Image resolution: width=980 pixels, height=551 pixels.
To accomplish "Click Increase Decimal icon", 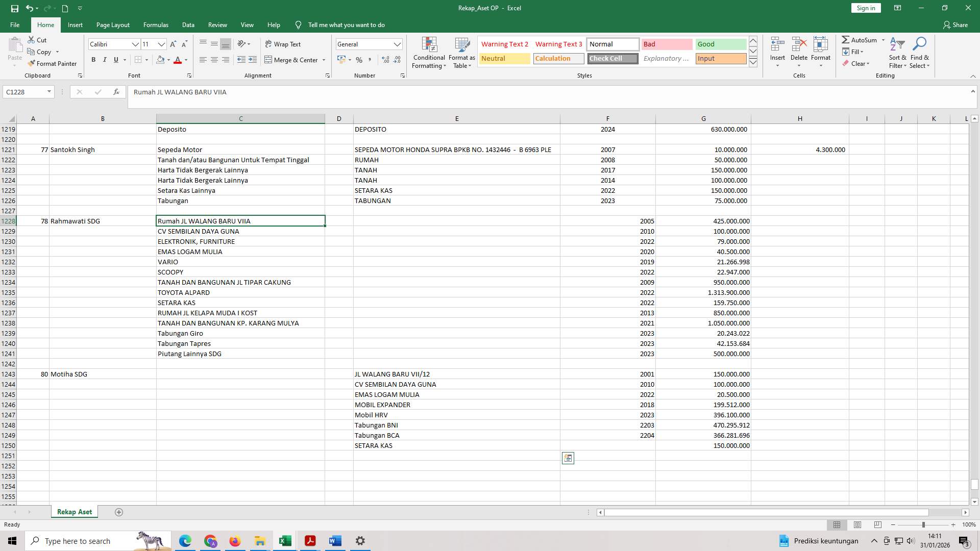I will point(384,60).
